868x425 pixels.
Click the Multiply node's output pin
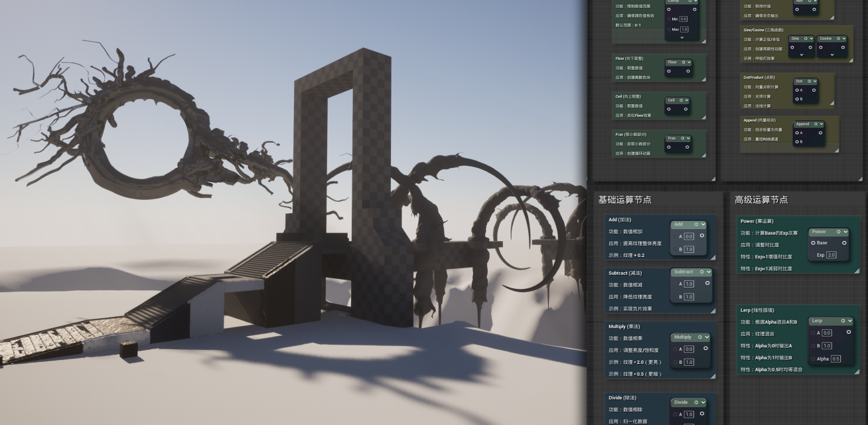pos(705,349)
